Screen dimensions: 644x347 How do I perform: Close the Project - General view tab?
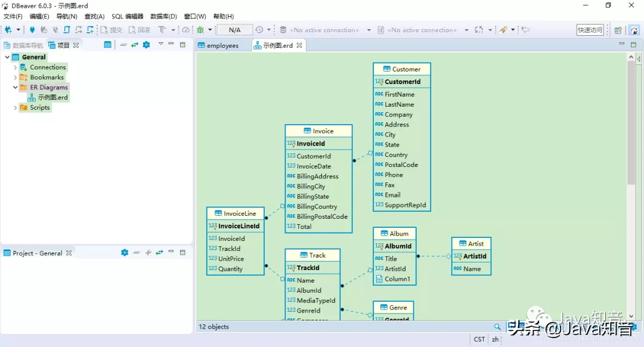[x=69, y=253]
